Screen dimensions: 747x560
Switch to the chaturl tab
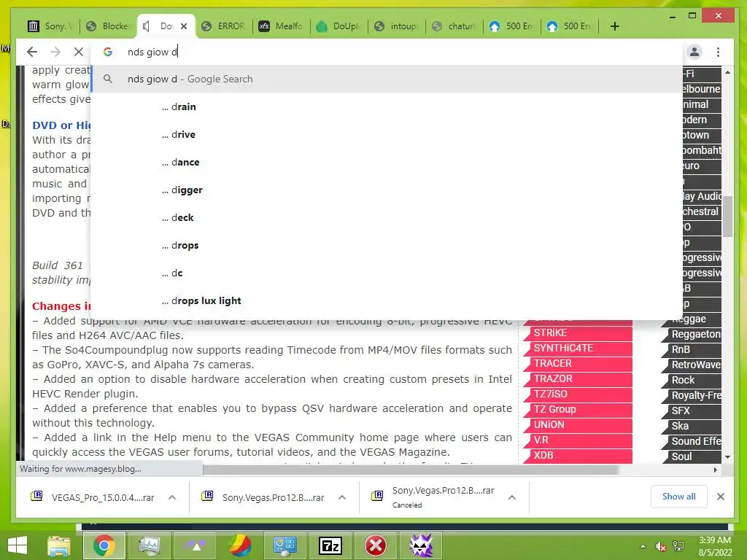pos(454,26)
